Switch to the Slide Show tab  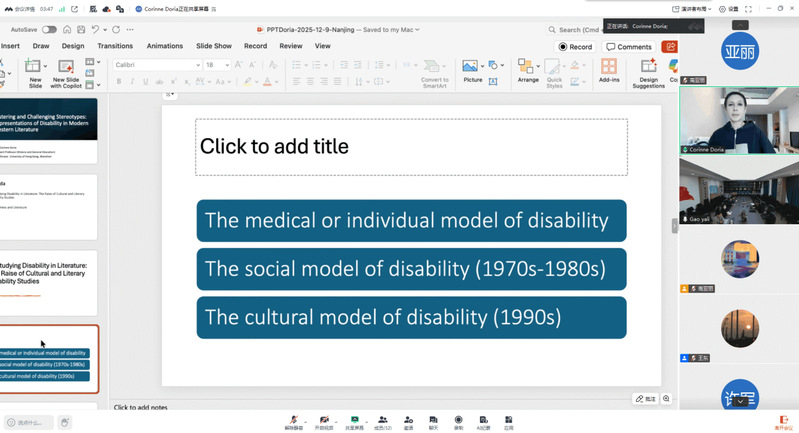[214, 46]
